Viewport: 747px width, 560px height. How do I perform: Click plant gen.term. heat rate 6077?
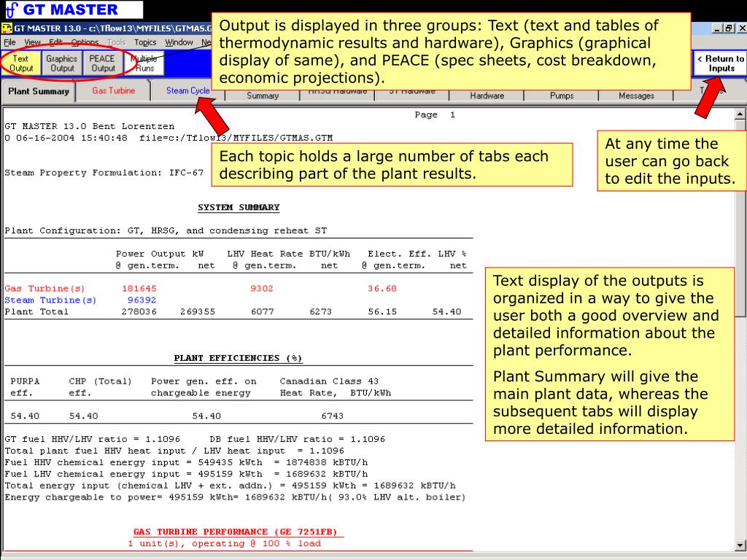click(x=263, y=312)
